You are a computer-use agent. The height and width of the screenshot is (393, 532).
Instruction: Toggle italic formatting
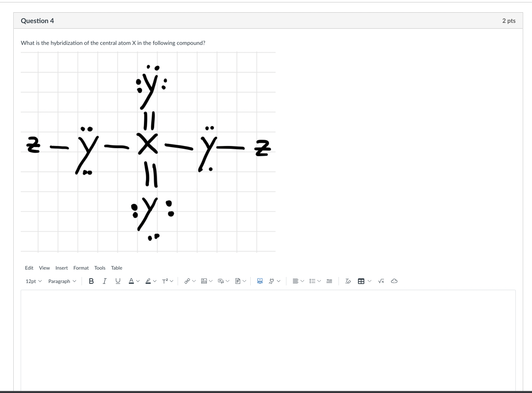tap(104, 281)
